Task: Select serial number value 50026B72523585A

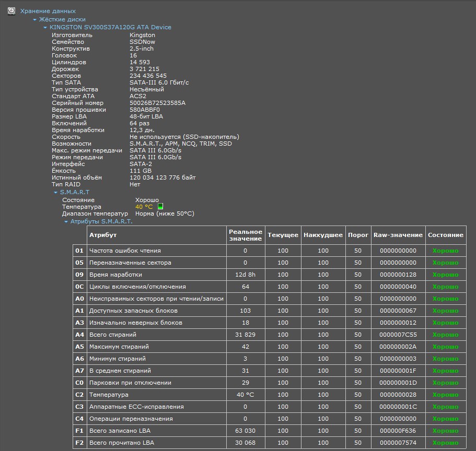Action: (158, 103)
